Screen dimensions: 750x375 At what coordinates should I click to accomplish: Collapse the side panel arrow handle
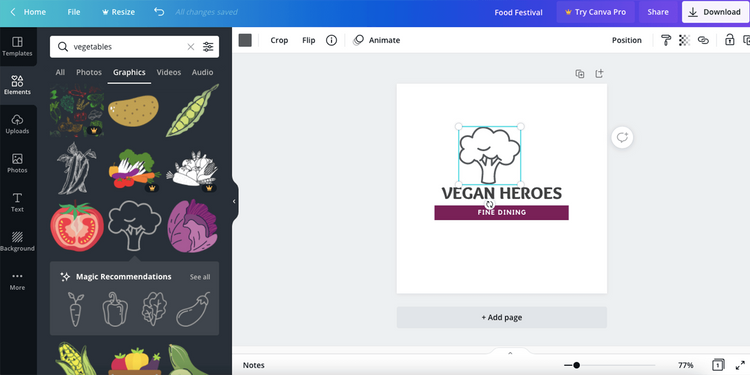234,201
